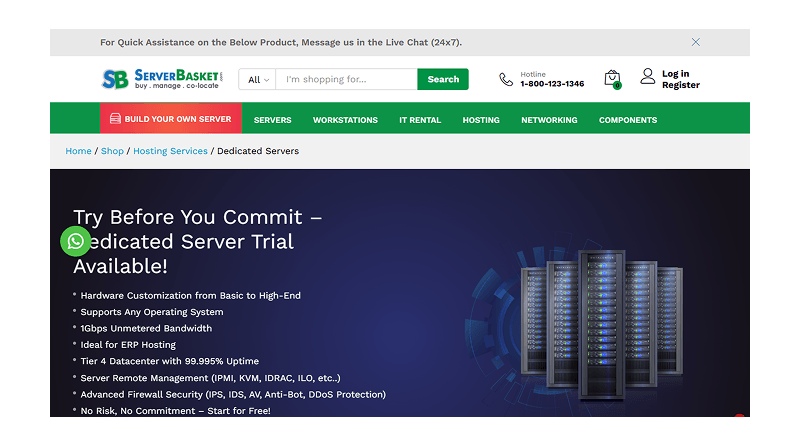Viewport: 800px width, 445px height.
Task: Click the hotline phone icon
Action: pyautogui.click(x=506, y=79)
